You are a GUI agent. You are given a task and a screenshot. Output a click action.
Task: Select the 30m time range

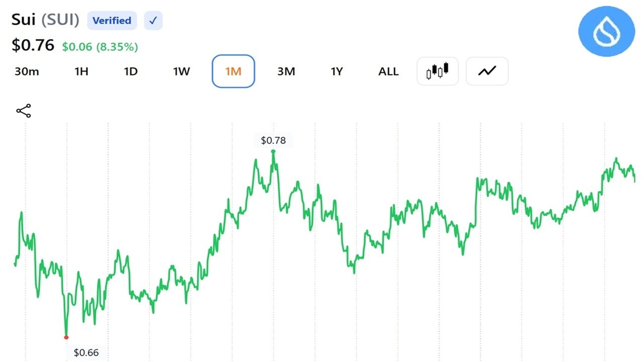point(27,71)
